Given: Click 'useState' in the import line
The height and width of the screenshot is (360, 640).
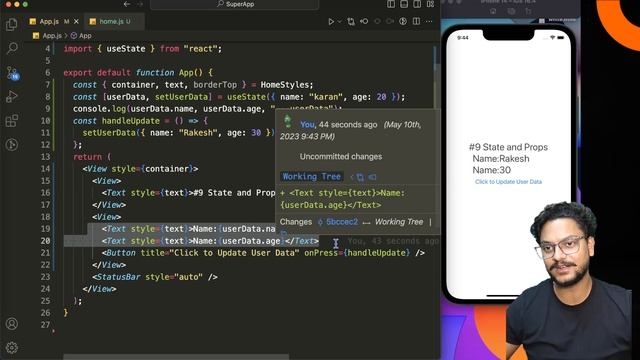Looking at the screenshot, I should (x=126, y=49).
